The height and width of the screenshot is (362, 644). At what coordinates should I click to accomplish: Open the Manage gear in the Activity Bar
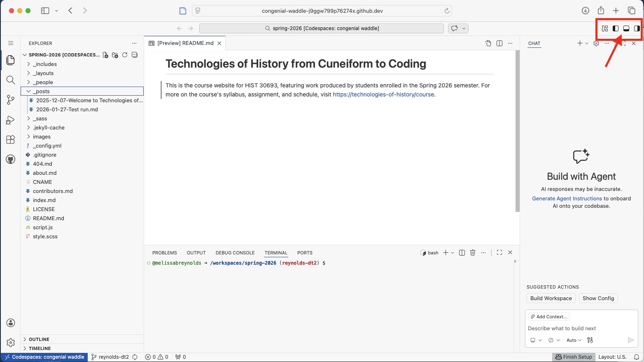11,342
